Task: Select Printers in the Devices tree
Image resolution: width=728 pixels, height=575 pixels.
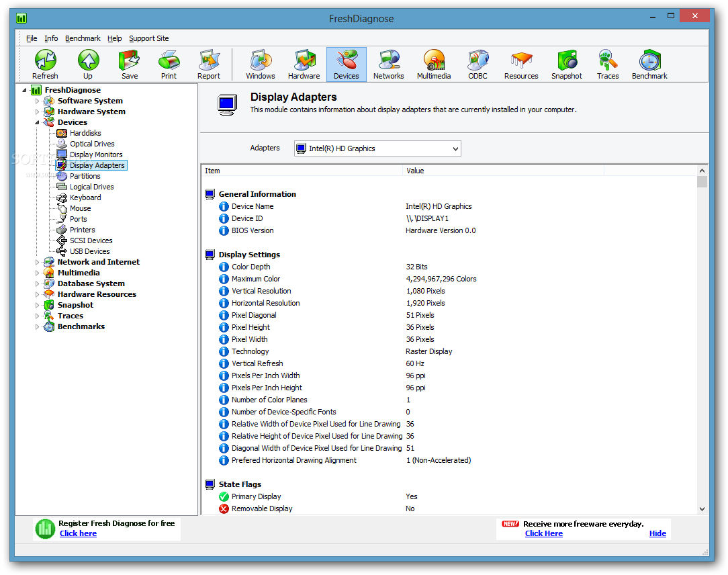Action: (82, 230)
